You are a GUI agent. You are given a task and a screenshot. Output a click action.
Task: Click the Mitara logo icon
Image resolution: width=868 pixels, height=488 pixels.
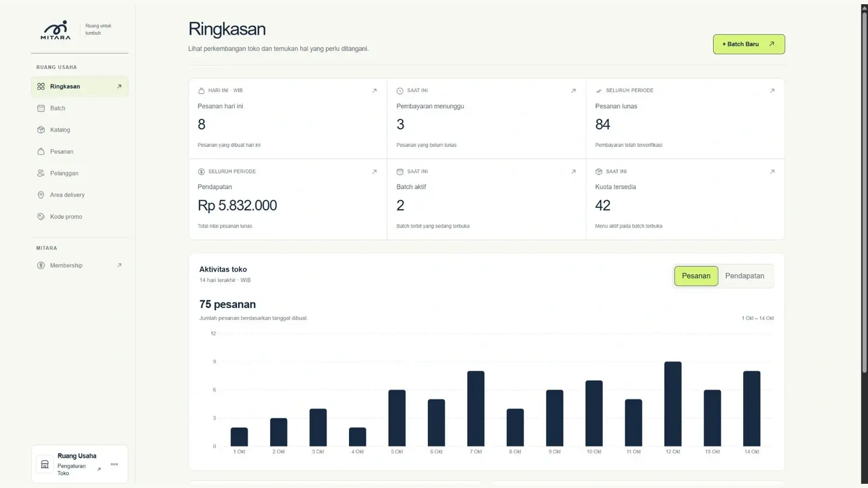[x=55, y=30]
